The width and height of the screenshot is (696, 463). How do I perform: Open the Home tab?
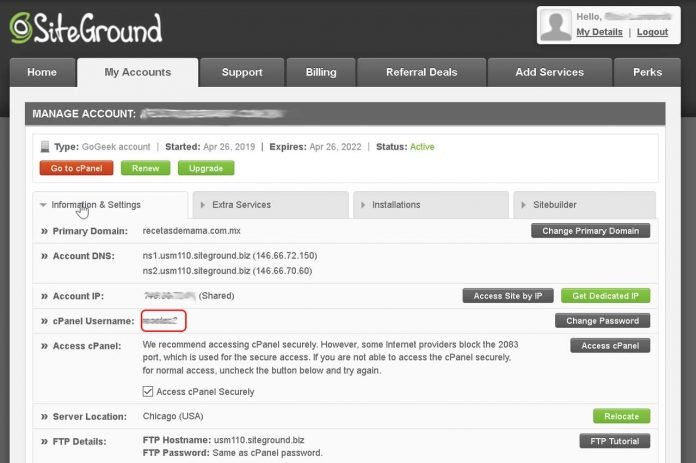tap(42, 72)
